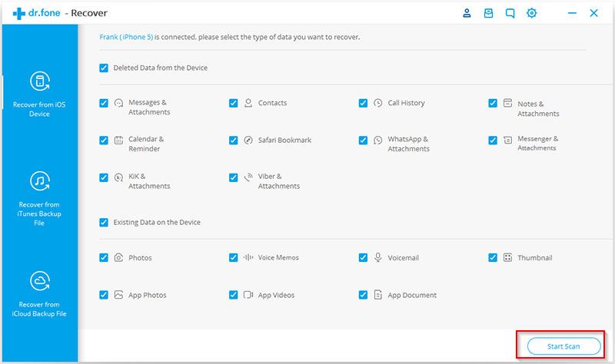Open settings gear in title bar

click(531, 13)
